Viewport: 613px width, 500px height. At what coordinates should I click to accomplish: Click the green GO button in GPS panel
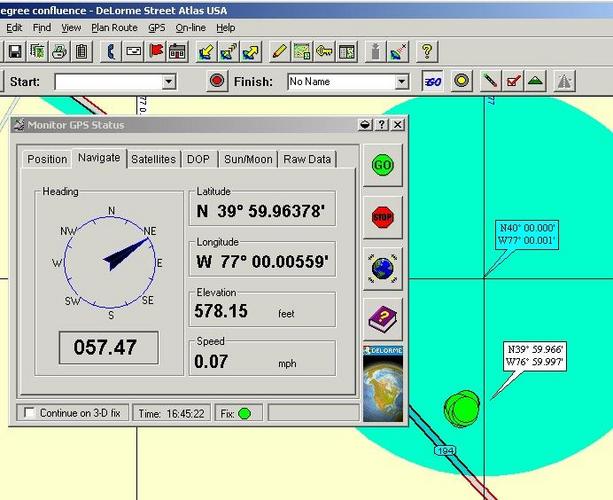tap(382, 165)
